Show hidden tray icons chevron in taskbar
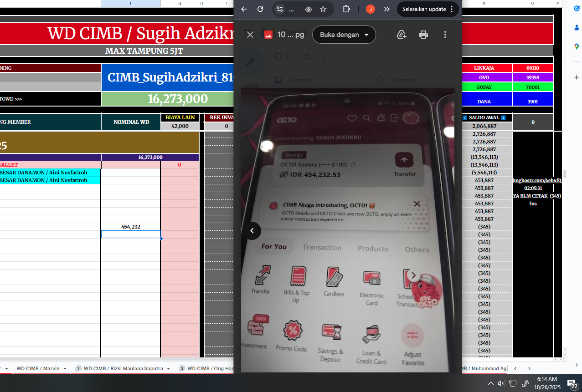The width and height of the screenshot is (582, 392). tap(490, 383)
